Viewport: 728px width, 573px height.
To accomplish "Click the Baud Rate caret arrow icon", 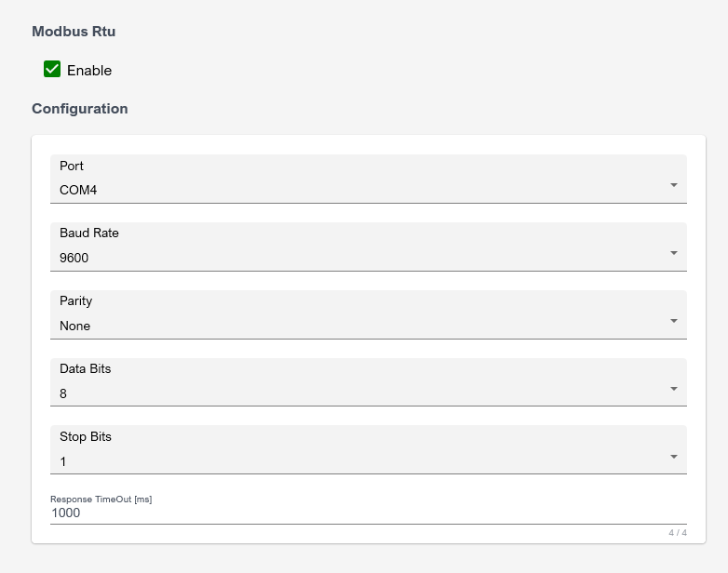I will (x=673, y=253).
